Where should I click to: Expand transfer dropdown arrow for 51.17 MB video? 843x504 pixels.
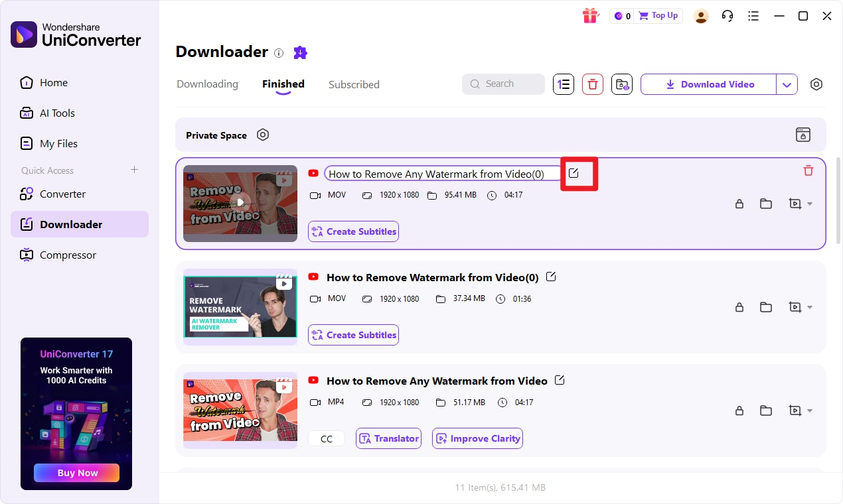pyautogui.click(x=809, y=411)
